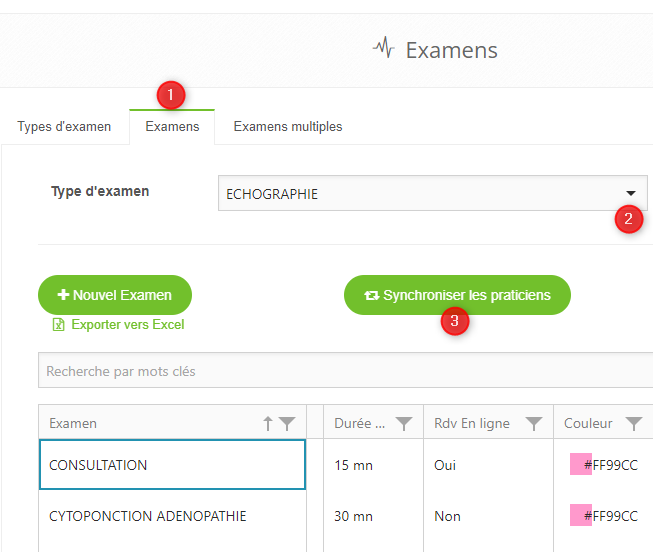Screen dimensions: 653x552
Task: Switch to the Examens multiples tab
Action: [288, 127]
